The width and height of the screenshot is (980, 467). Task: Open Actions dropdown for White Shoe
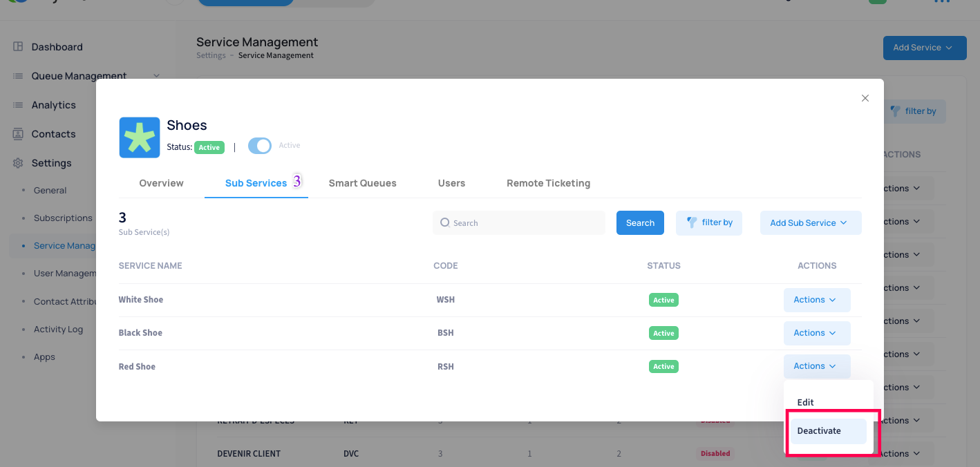817,300
